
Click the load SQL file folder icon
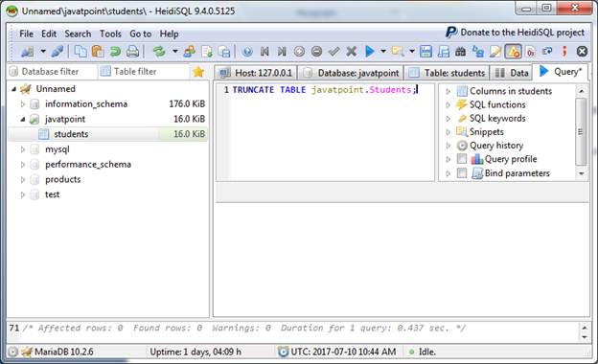(x=398, y=51)
